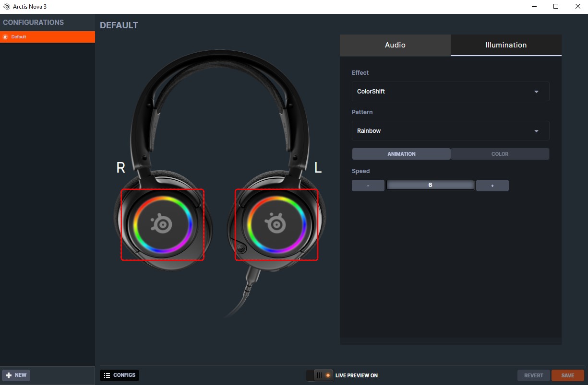The height and width of the screenshot is (385, 588).
Task: Increase speed with the plus button
Action: point(492,186)
